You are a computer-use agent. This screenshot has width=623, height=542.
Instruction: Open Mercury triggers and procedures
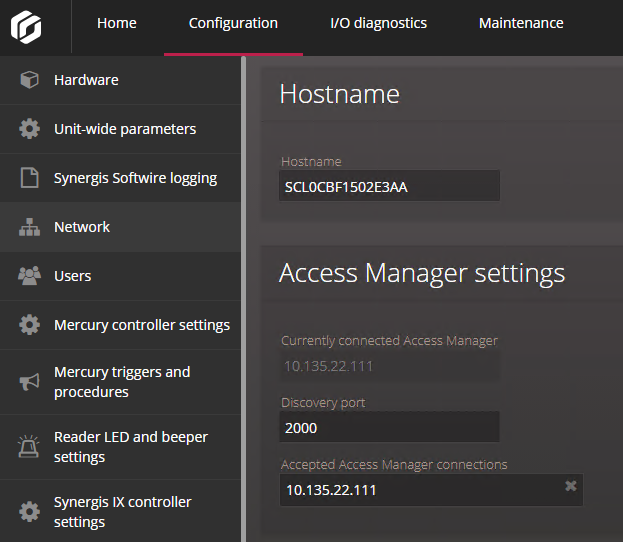pos(120,382)
